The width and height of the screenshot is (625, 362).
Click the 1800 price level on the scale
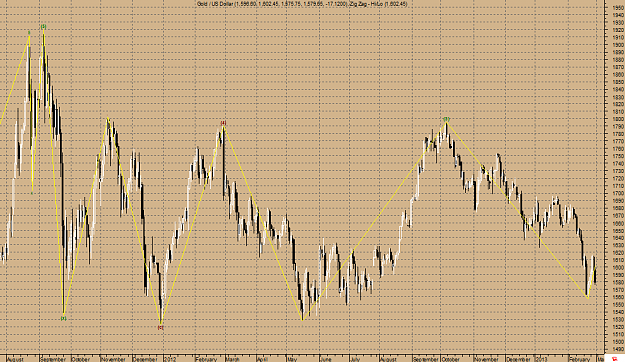[x=618, y=119]
